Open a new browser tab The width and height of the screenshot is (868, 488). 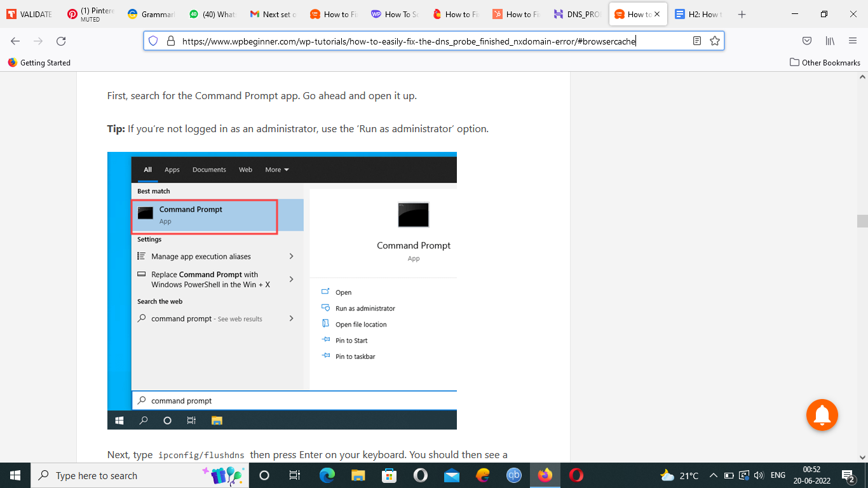(x=742, y=14)
